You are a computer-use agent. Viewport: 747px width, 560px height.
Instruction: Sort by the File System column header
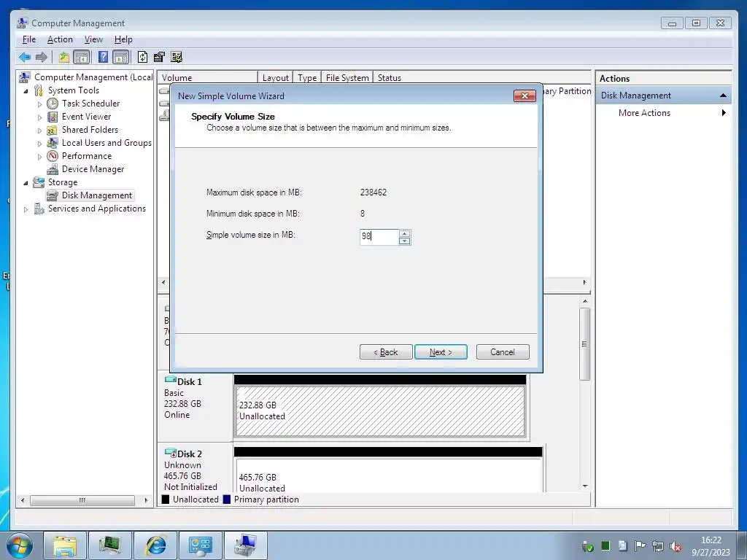(347, 77)
